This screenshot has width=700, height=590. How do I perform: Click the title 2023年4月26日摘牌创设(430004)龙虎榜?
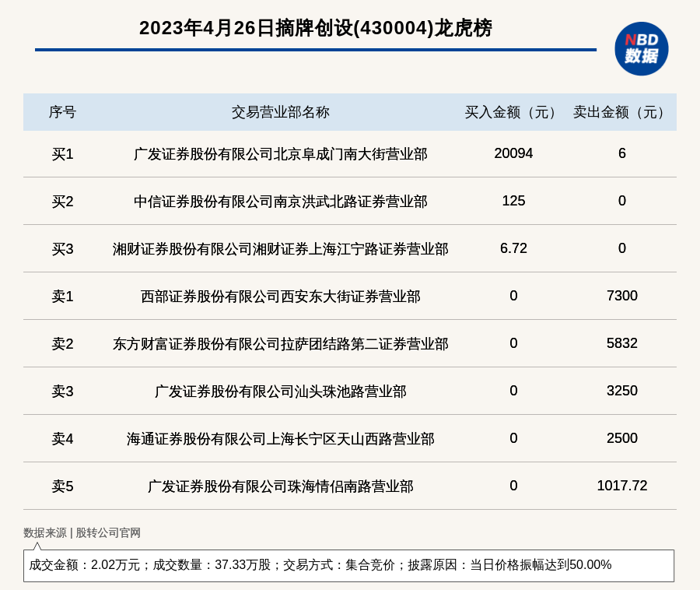tap(316, 28)
